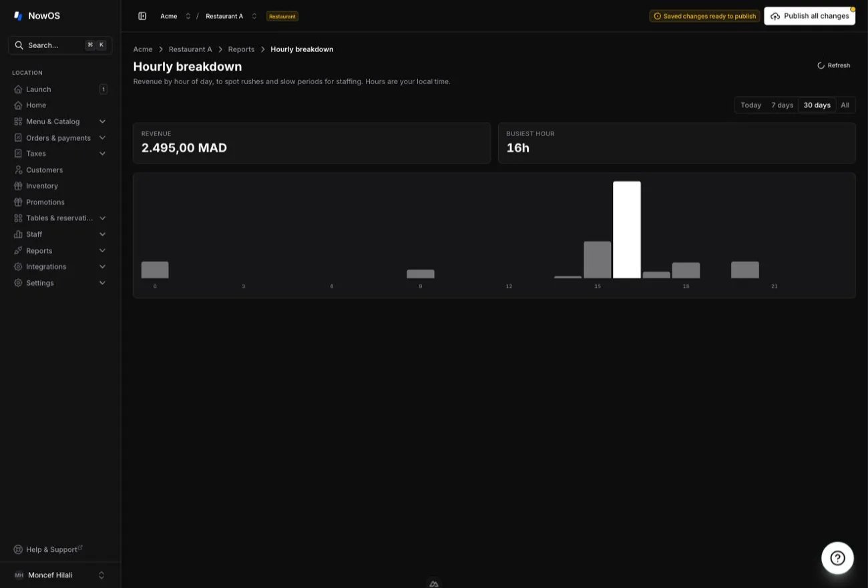The height and width of the screenshot is (588, 868).
Task: Click the Integrations icon
Action: click(18, 266)
